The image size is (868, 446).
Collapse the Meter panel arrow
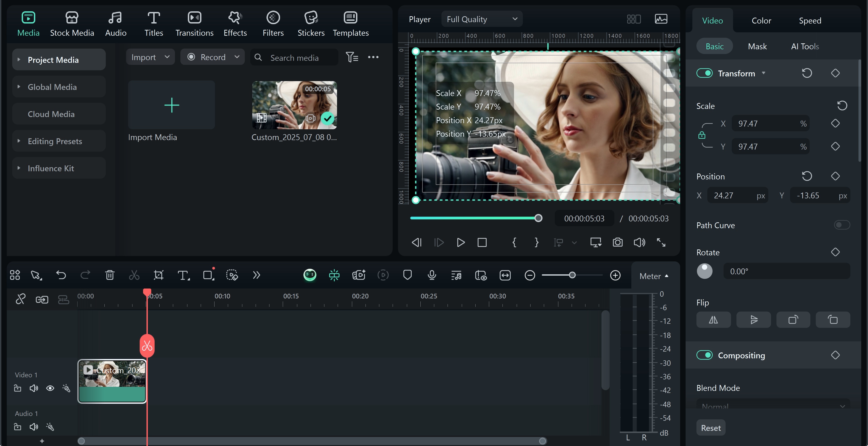point(667,276)
